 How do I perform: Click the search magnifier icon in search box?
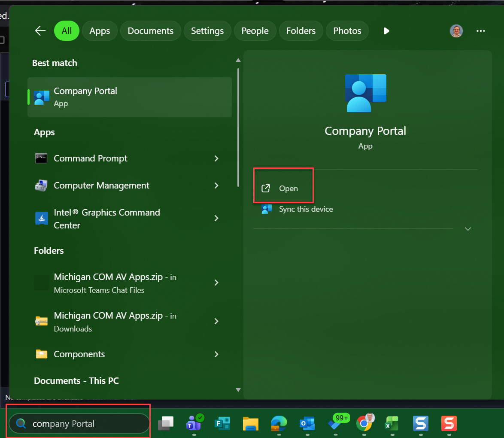[x=20, y=423]
